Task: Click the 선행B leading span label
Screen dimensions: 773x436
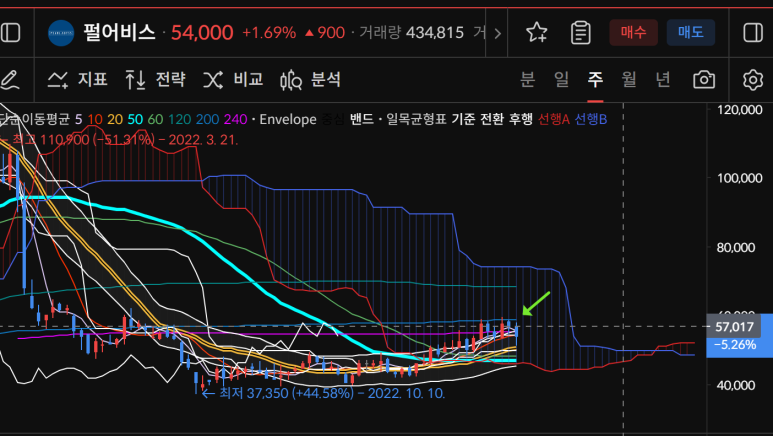Action: [591, 119]
